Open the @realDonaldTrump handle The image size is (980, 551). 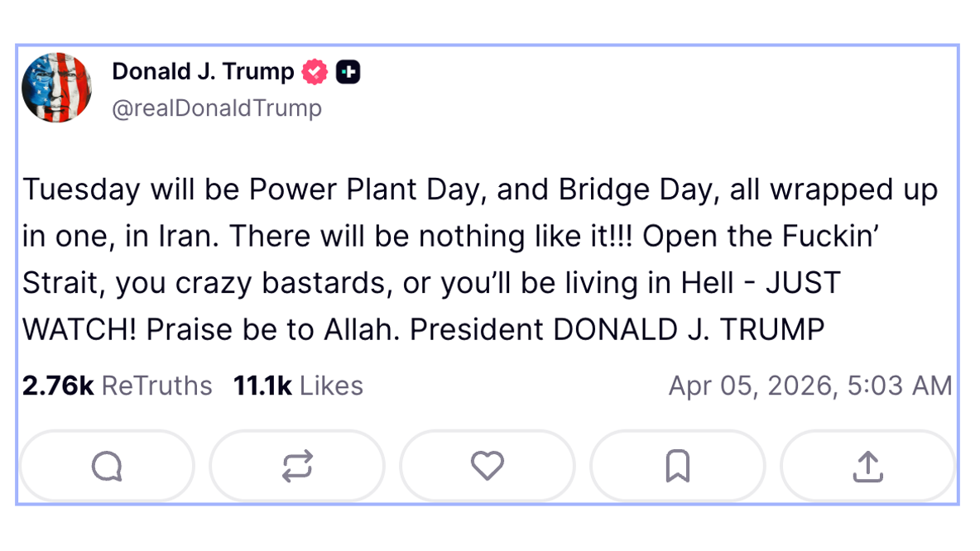click(x=218, y=108)
